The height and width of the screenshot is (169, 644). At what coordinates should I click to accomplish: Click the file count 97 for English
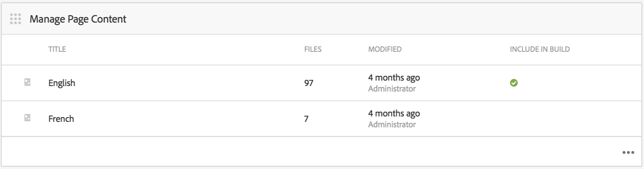pos(309,83)
